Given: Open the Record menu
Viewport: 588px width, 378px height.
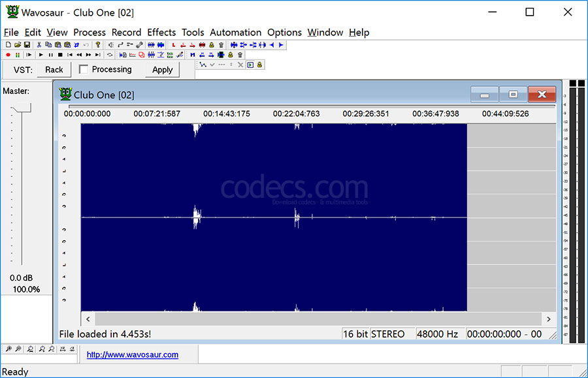Looking at the screenshot, I should pyautogui.click(x=126, y=33).
